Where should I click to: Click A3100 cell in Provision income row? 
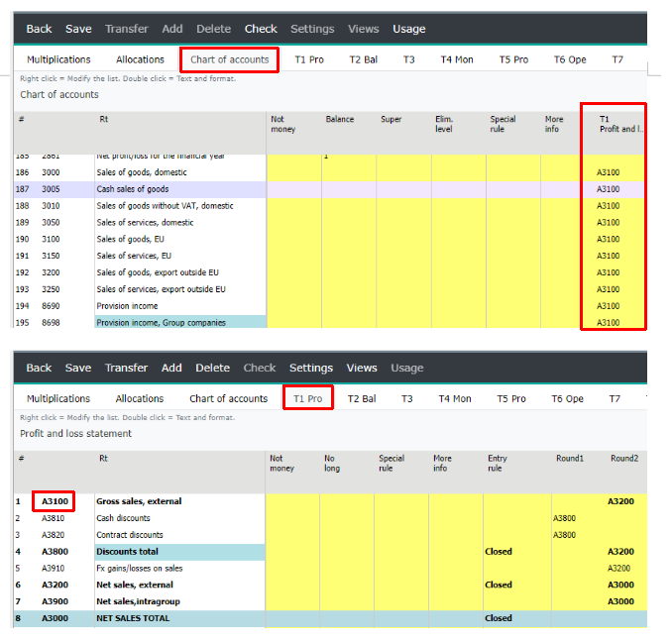[609, 306]
